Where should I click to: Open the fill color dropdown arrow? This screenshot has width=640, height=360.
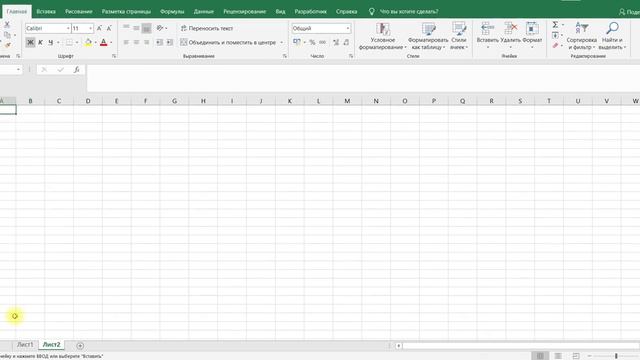pyautogui.click(x=96, y=42)
